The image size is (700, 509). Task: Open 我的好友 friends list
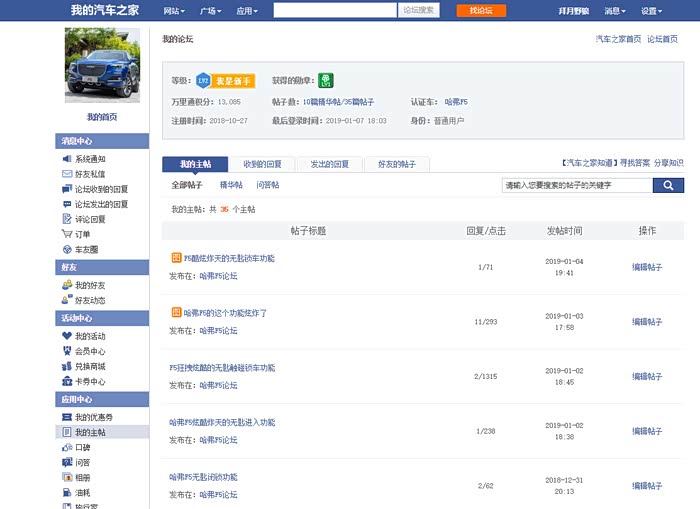coord(89,285)
